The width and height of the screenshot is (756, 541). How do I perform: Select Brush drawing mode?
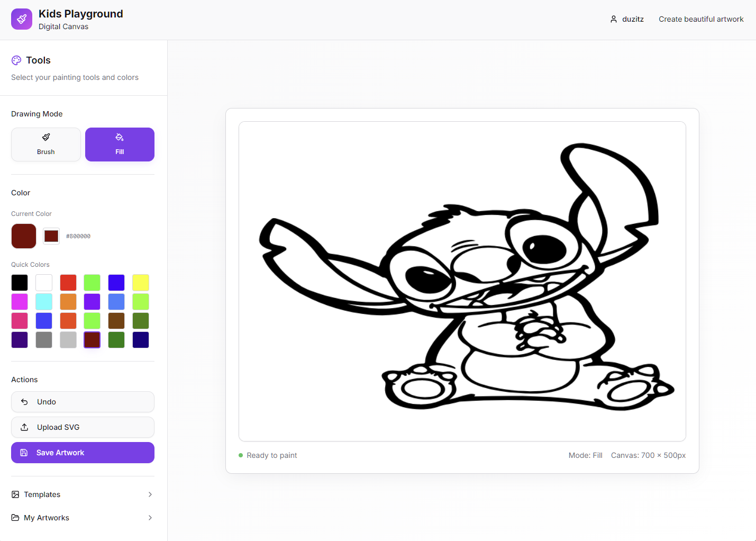46,145
